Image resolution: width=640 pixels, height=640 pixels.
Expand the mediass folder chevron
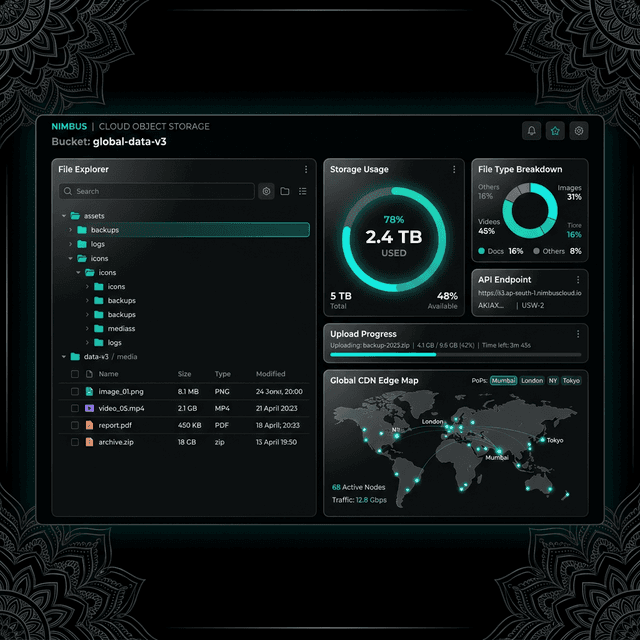87,328
